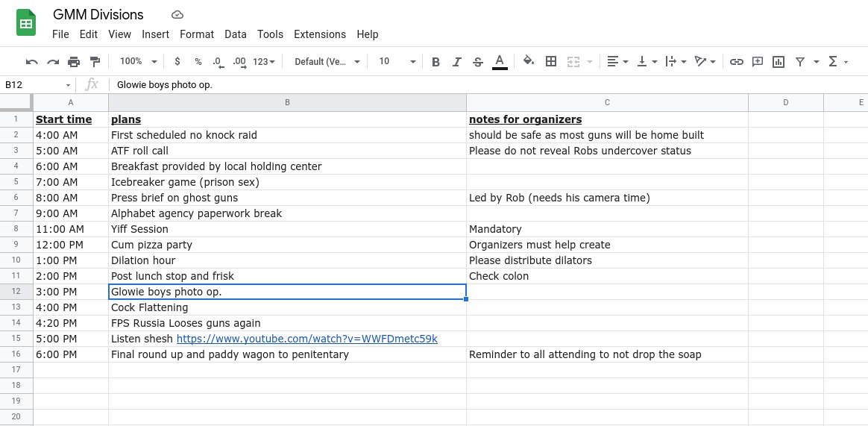Open the File menu
The width and height of the screenshot is (868, 426).
tap(60, 34)
